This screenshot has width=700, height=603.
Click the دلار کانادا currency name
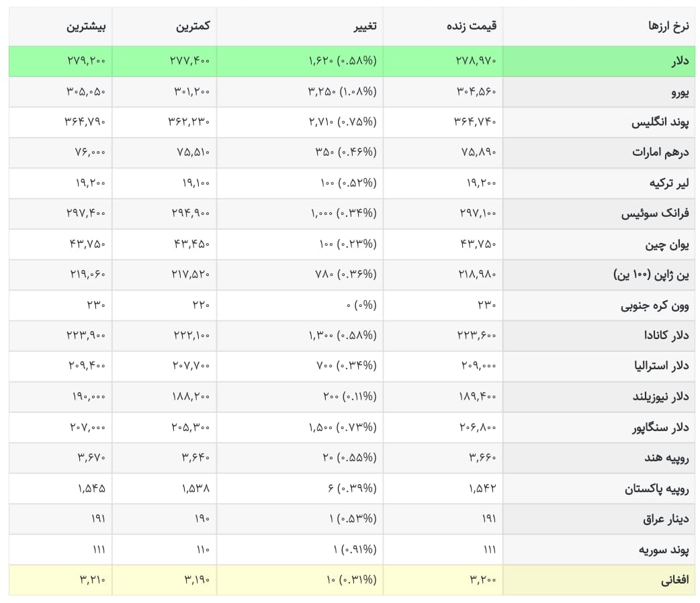point(666,335)
